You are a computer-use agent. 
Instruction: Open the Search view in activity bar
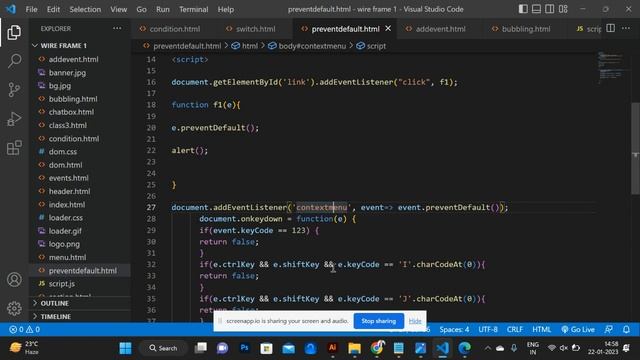(14, 61)
